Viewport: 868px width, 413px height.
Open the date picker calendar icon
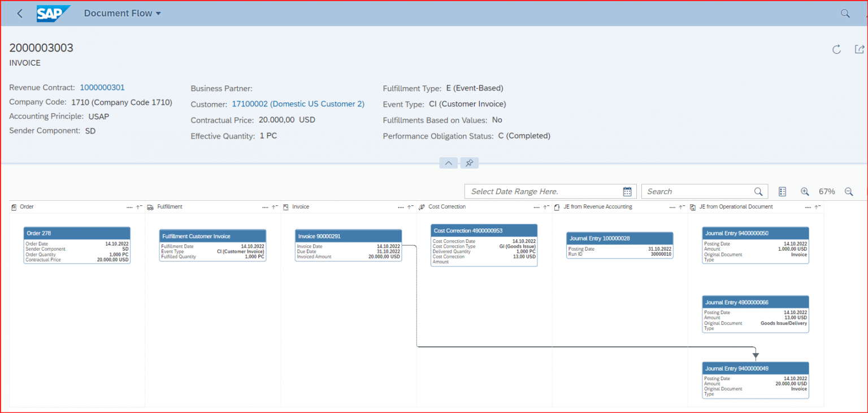tap(627, 191)
